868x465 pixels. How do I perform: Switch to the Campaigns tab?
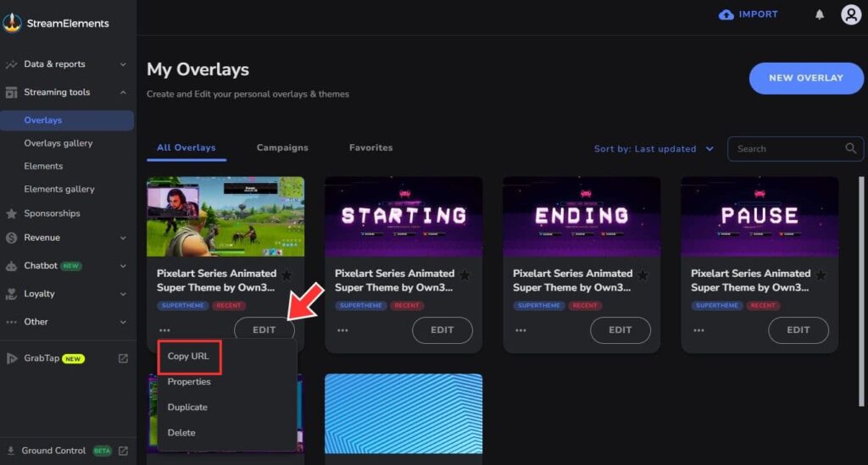282,147
